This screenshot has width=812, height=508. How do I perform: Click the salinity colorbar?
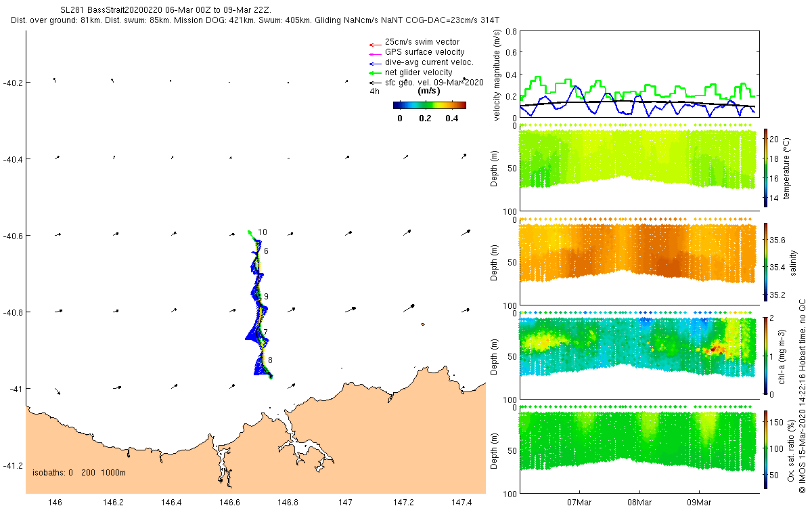(765, 261)
